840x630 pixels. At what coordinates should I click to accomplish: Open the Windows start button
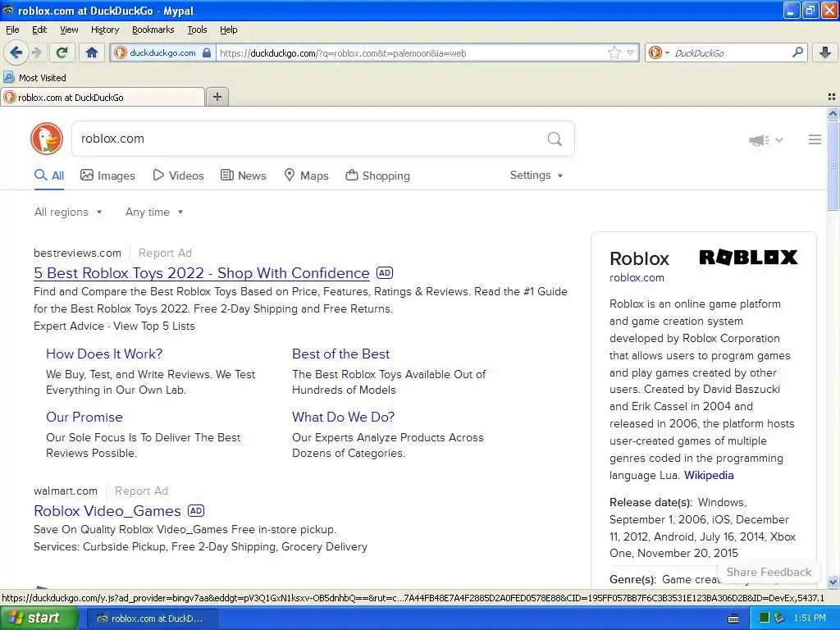(x=39, y=619)
